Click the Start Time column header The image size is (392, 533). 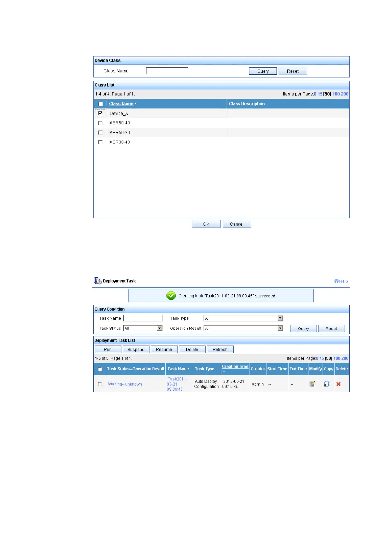[x=277, y=369]
